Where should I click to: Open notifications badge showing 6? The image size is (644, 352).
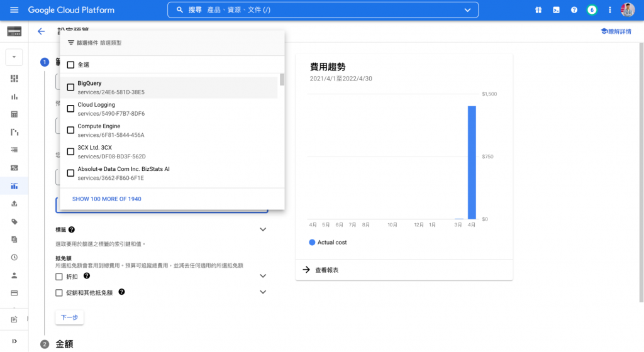[592, 10]
